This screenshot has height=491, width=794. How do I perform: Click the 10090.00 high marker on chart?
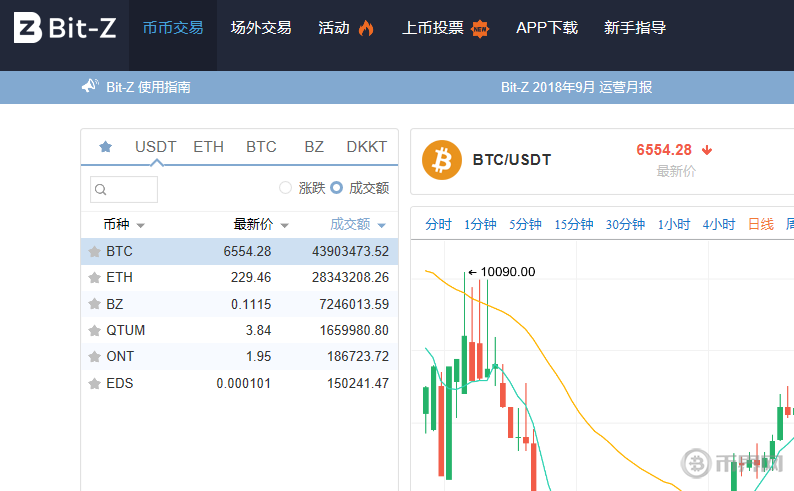click(507, 272)
